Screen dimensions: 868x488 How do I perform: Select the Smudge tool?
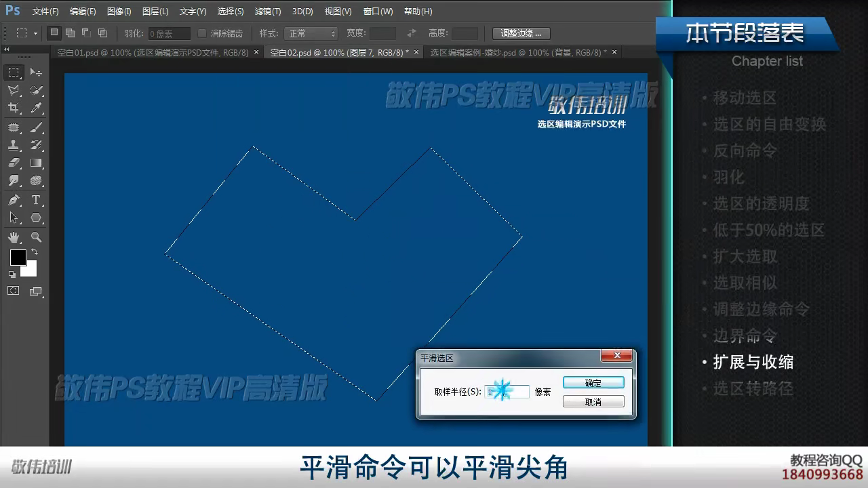pos(14,180)
